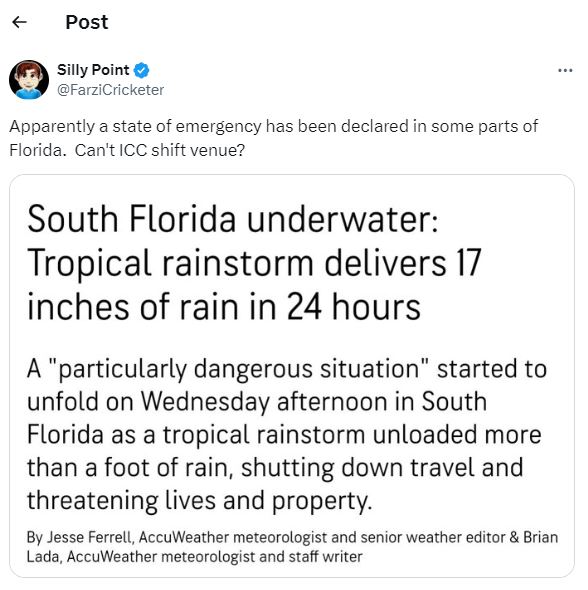This screenshot has height=590, width=588.
Task: Click the Jesse Ferrell byline name
Action: click(90, 537)
